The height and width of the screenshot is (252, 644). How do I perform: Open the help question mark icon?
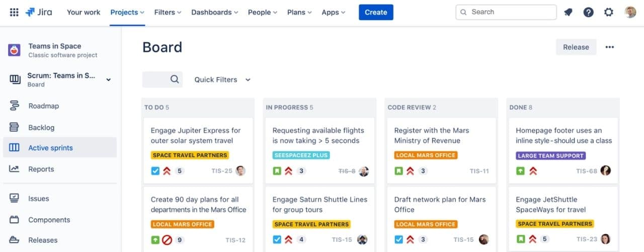click(588, 12)
